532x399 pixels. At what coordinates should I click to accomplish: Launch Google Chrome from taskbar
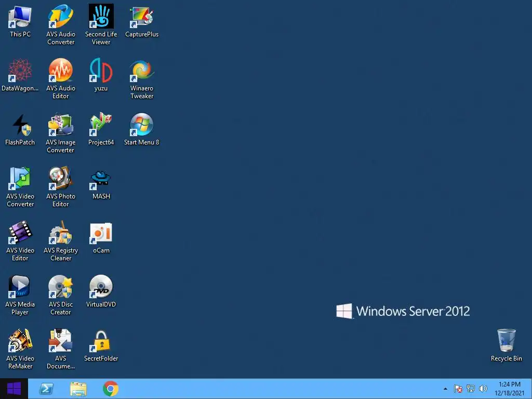(111, 389)
